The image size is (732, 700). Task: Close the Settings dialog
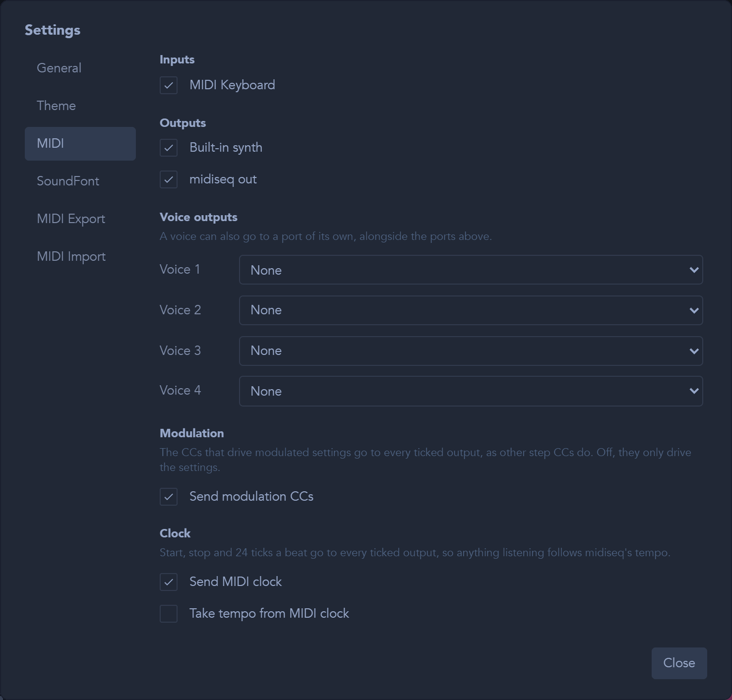(679, 663)
